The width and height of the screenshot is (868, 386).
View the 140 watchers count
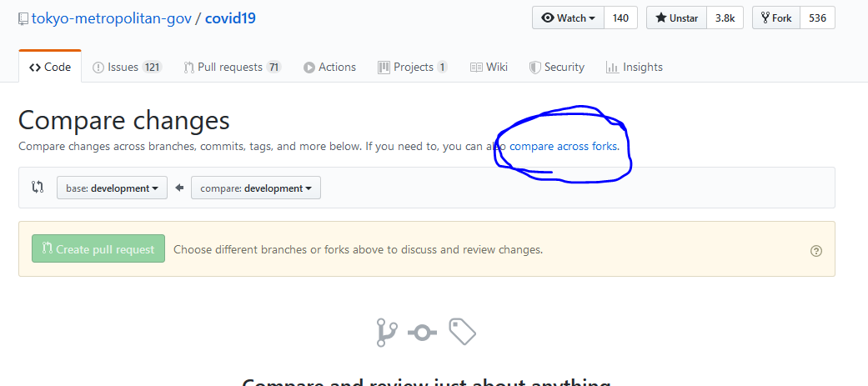[620, 18]
